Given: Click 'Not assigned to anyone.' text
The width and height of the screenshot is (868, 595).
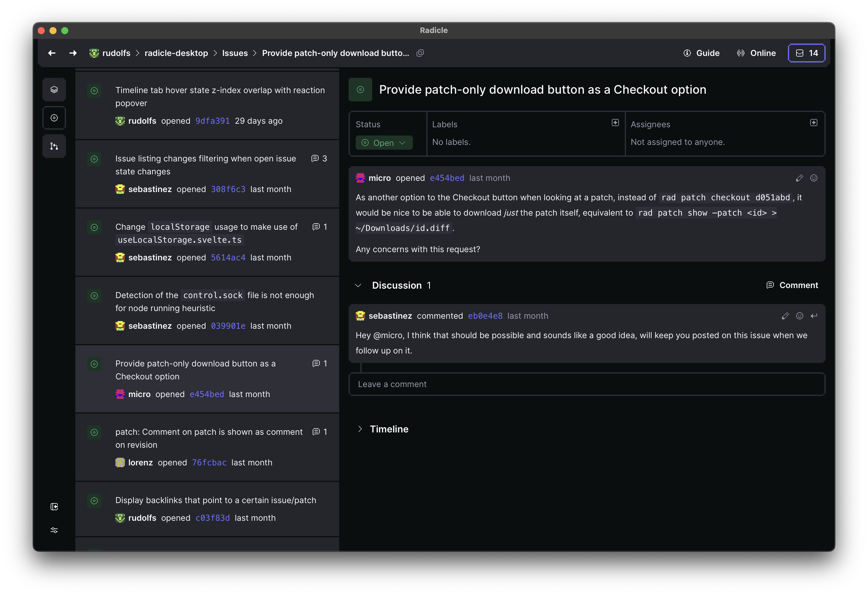Looking at the screenshot, I should [x=677, y=142].
